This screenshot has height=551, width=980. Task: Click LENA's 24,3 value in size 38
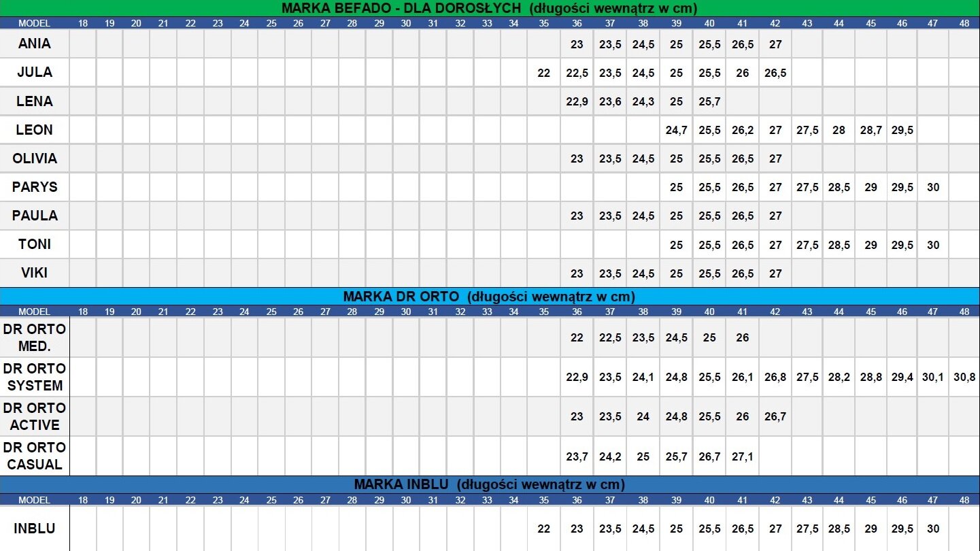[643, 101]
